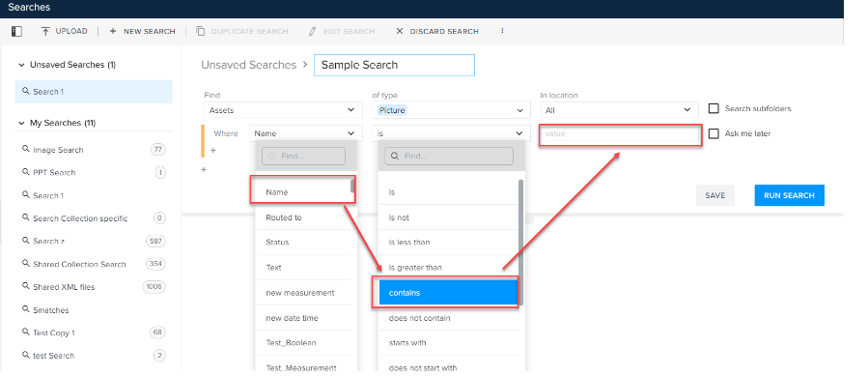
Task: Add a condition group with outer plus icon
Action: 203,169
